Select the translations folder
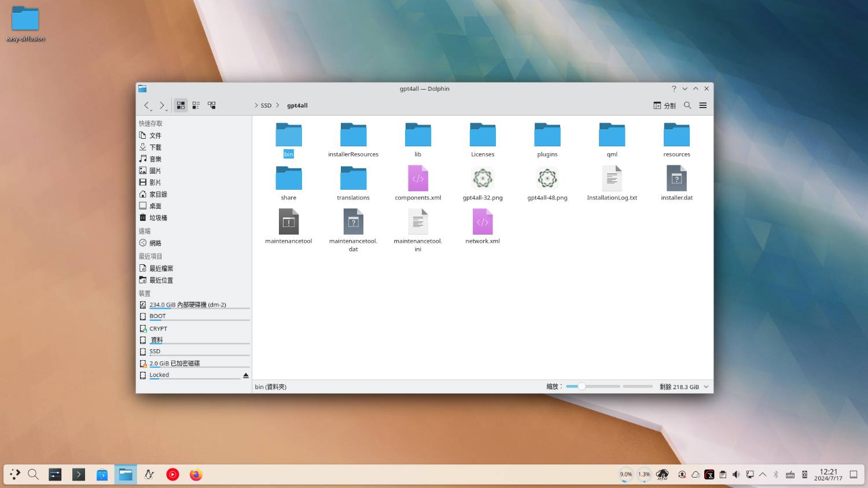 tap(354, 183)
